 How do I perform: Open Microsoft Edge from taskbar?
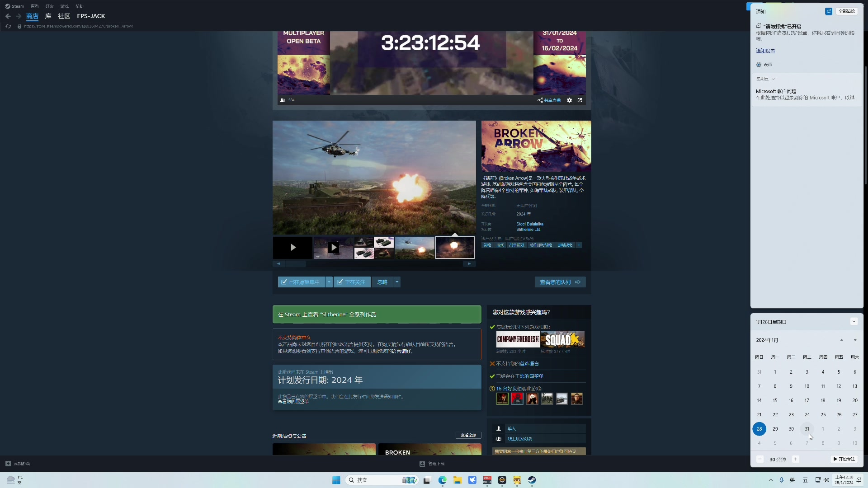tap(442, 480)
